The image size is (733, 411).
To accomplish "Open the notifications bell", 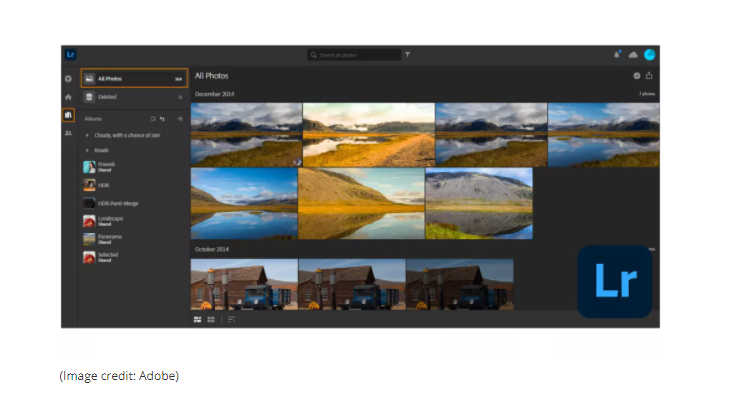I will [x=617, y=55].
